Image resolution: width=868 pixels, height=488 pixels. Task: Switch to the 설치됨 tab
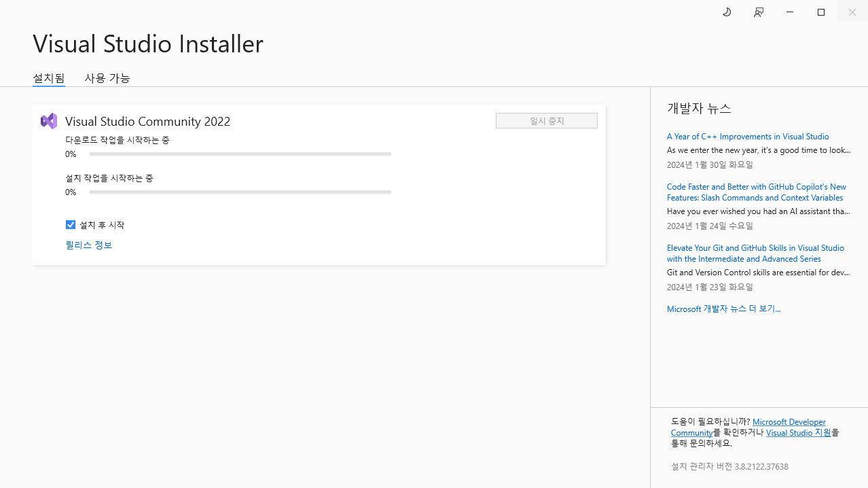pos(49,78)
